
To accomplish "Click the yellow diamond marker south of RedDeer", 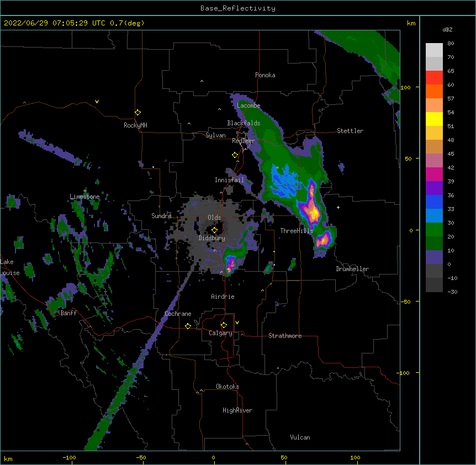I will (235, 155).
